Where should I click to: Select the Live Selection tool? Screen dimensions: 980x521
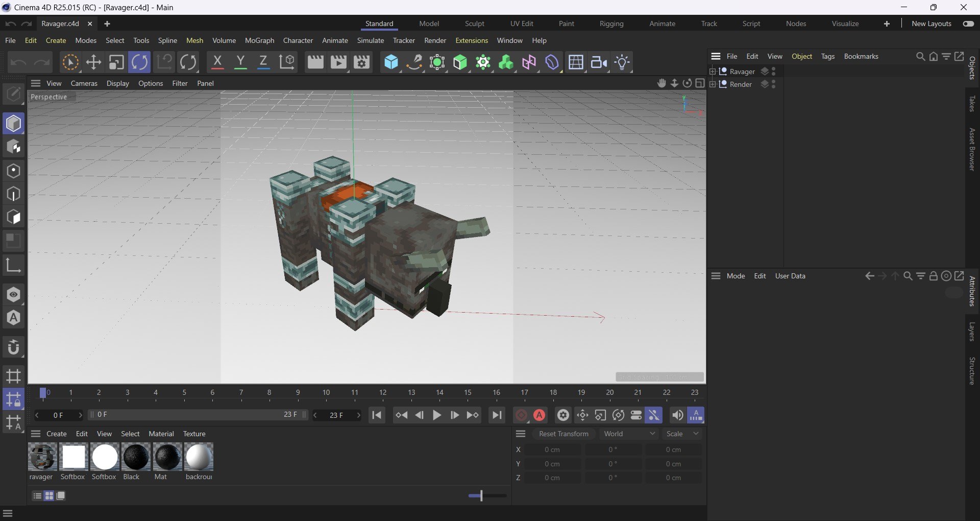tap(70, 62)
